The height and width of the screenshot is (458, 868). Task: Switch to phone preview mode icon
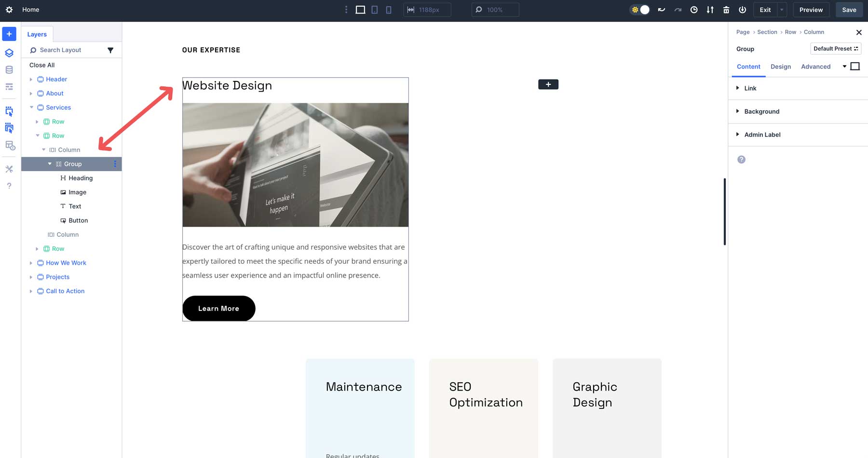(x=388, y=9)
